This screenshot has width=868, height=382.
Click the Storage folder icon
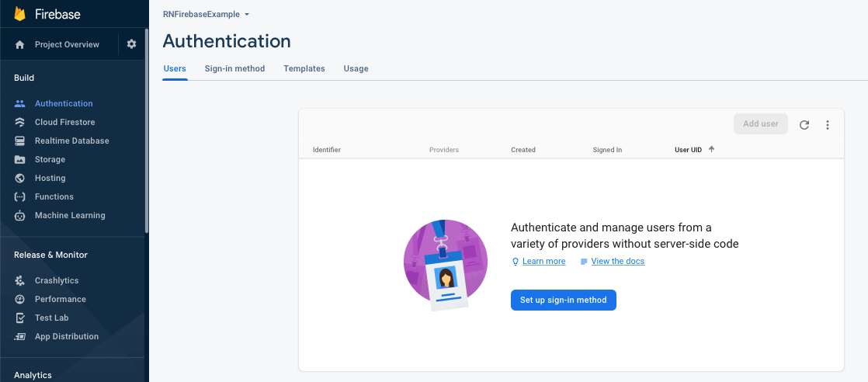pos(20,159)
